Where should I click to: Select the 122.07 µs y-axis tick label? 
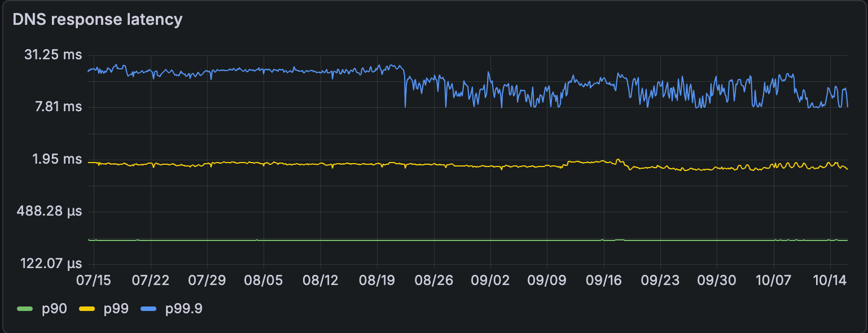pyautogui.click(x=49, y=264)
